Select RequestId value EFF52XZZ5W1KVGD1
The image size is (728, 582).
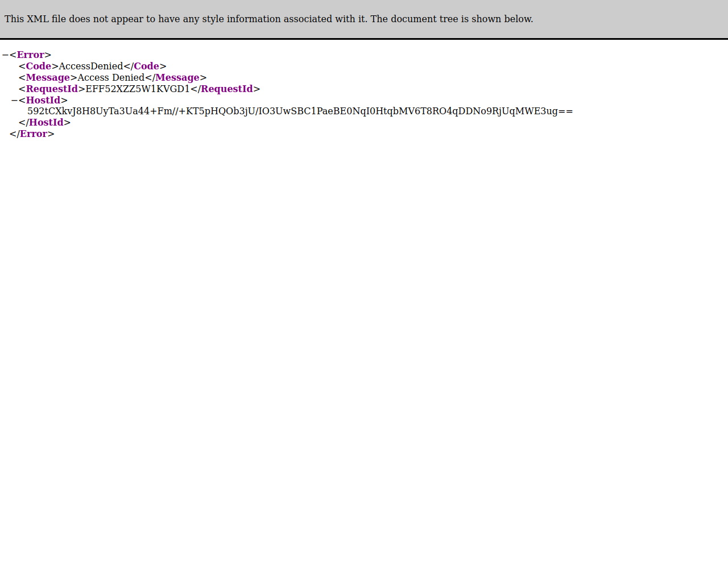click(138, 89)
